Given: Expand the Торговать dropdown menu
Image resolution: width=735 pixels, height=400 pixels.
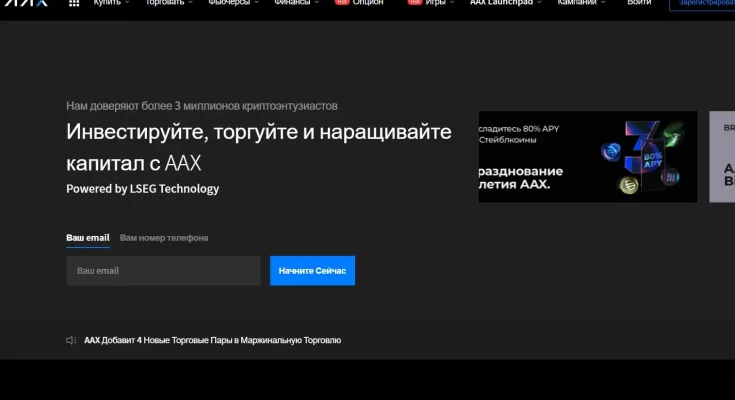Looking at the screenshot, I should (x=169, y=3).
